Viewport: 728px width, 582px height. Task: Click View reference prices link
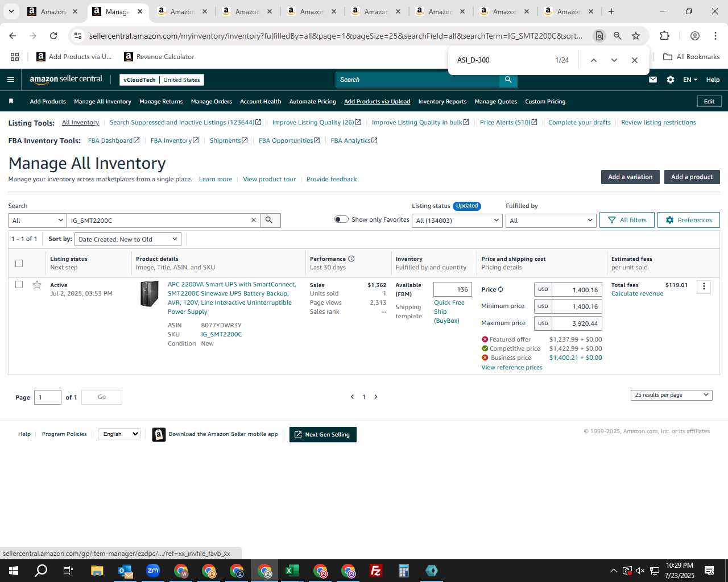point(512,367)
